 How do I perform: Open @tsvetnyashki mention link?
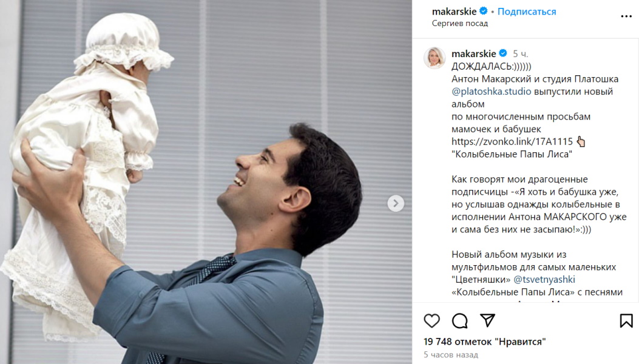[x=544, y=279]
